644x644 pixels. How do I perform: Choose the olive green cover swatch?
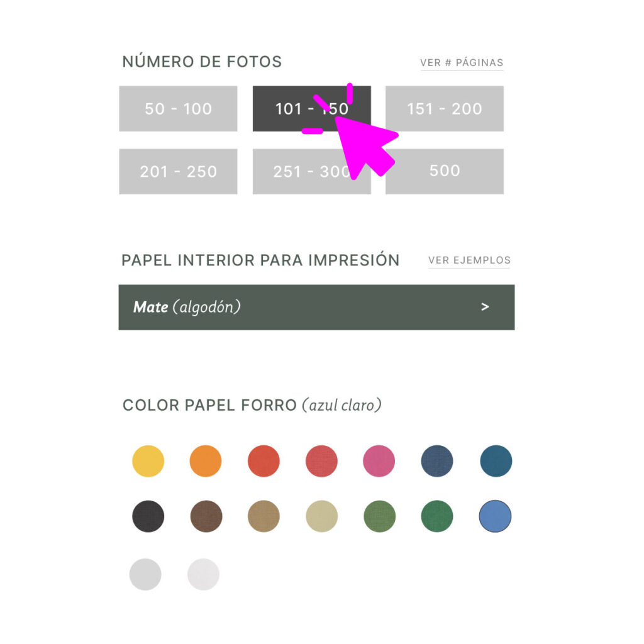pyautogui.click(x=379, y=517)
